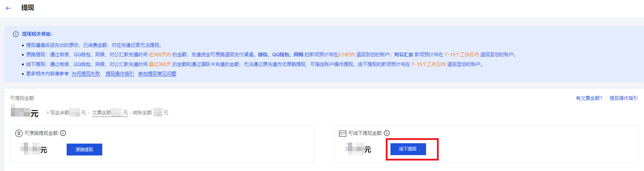Open the 其他提现常见问题 link

pos(157,74)
